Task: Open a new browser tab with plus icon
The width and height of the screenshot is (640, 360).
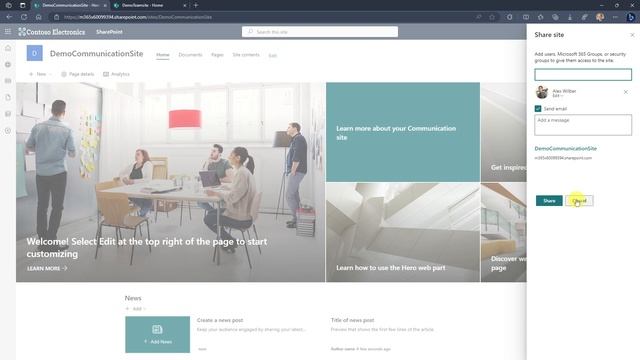Action: click(196, 5)
